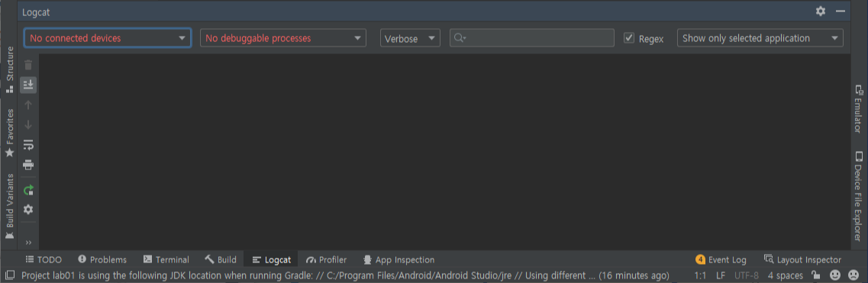
Task: Uncheck the Regex checkbox
Action: click(x=629, y=37)
